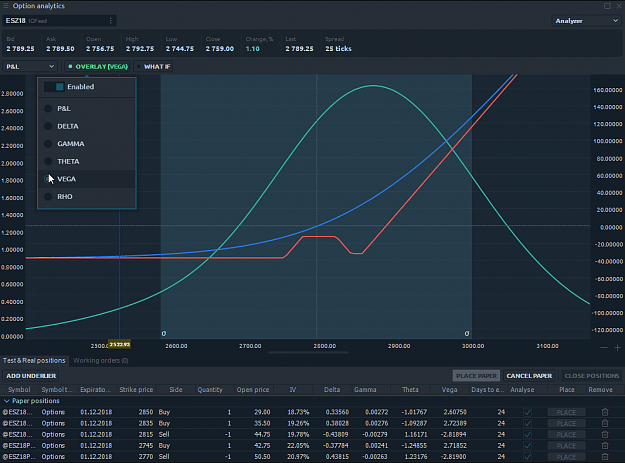
Task: Click the Last price value 2 789.25
Action: 299,49
